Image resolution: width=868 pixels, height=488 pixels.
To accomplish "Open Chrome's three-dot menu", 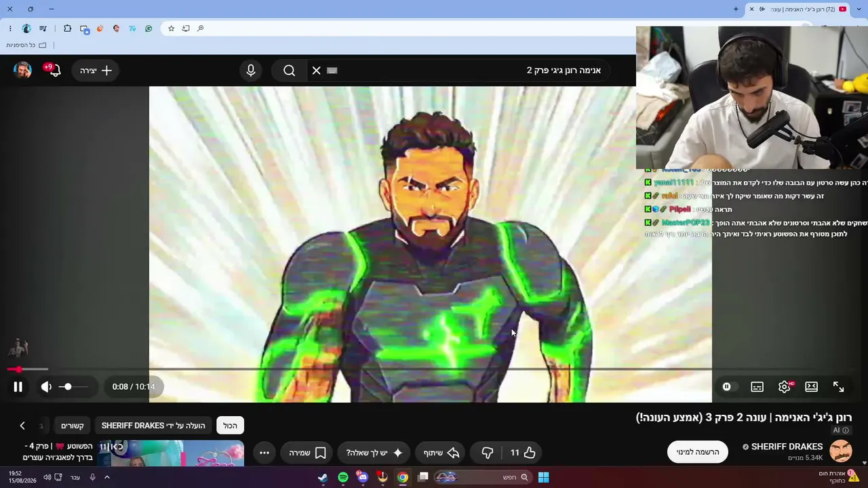I will pos(10,28).
